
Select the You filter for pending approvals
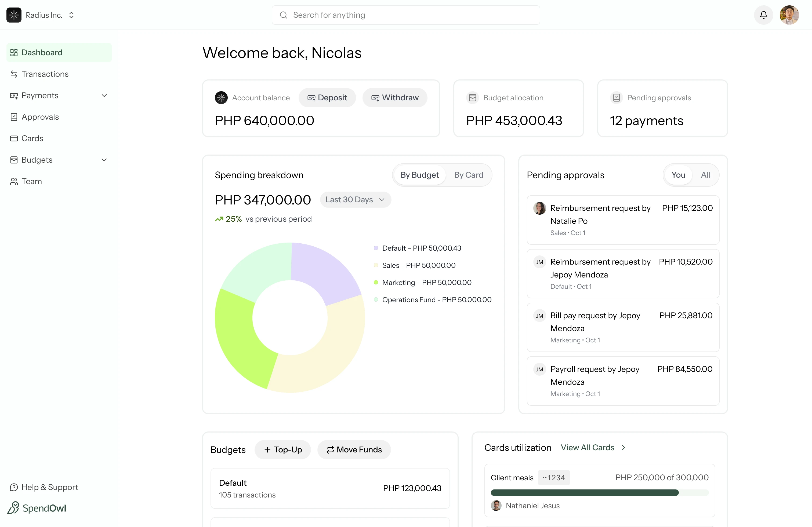pyautogui.click(x=678, y=175)
